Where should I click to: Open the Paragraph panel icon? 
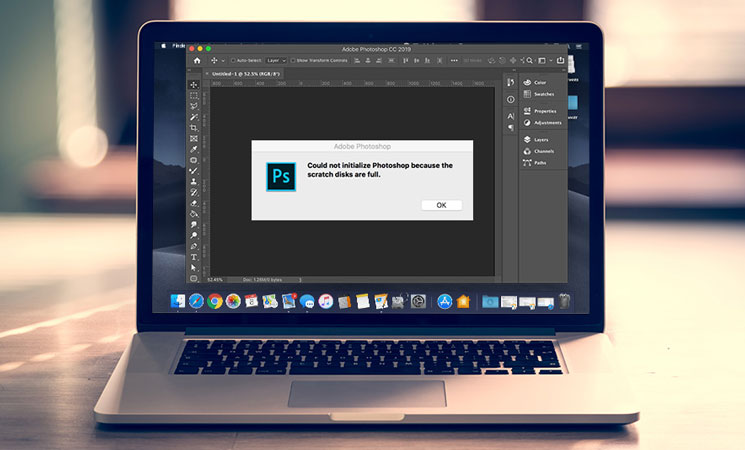pyautogui.click(x=510, y=127)
